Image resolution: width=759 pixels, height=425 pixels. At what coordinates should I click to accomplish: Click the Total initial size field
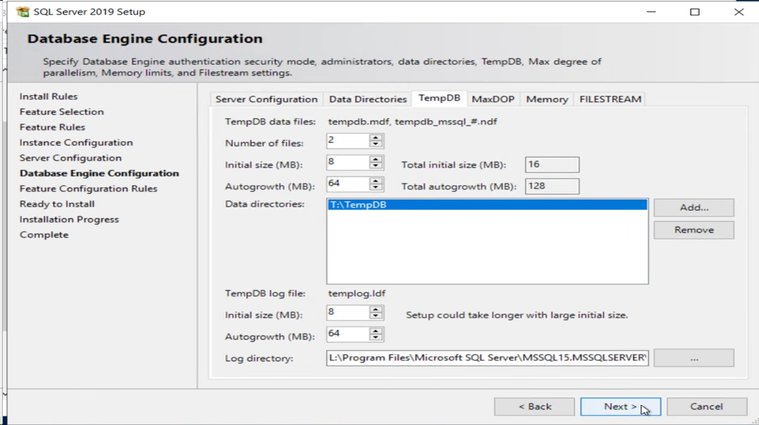point(552,165)
